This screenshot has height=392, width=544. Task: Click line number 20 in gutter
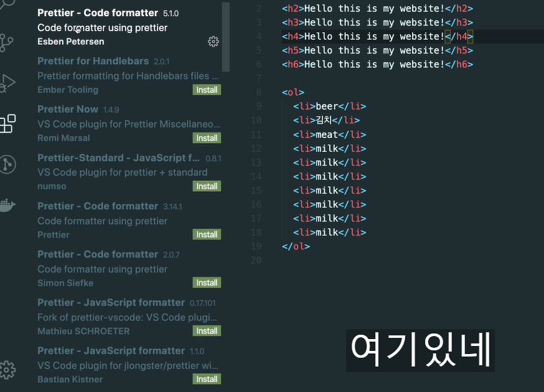click(256, 261)
